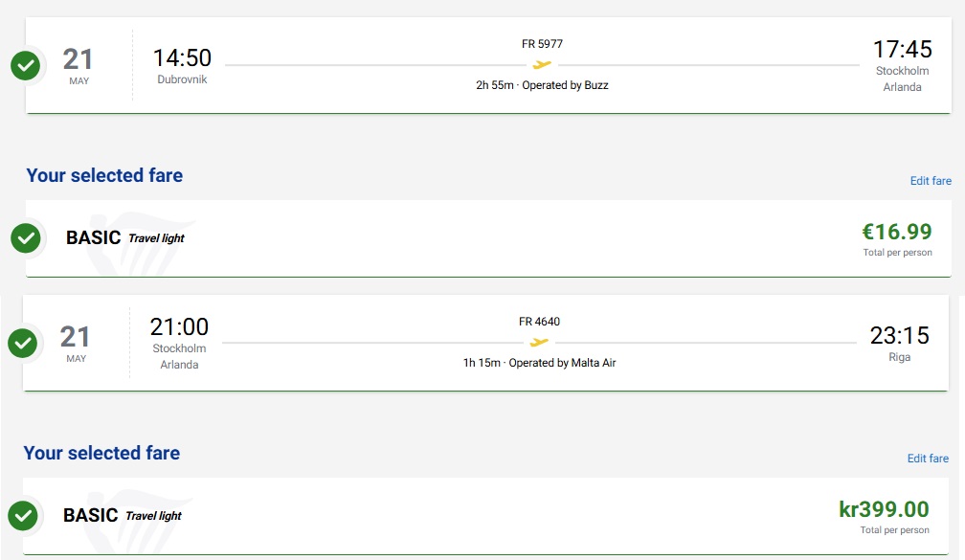Open Edit fare link for kr399.00 fare

click(x=928, y=459)
